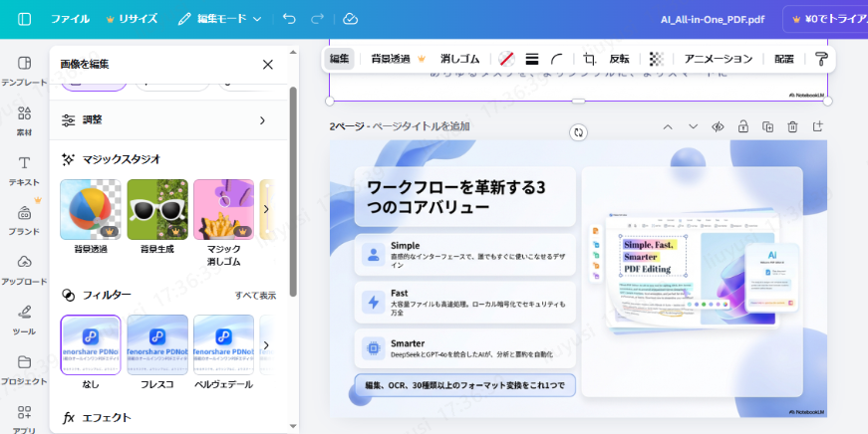The width and height of the screenshot is (868, 434).
Task: Click すべて表示 for filters
Action: (x=255, y=296)
